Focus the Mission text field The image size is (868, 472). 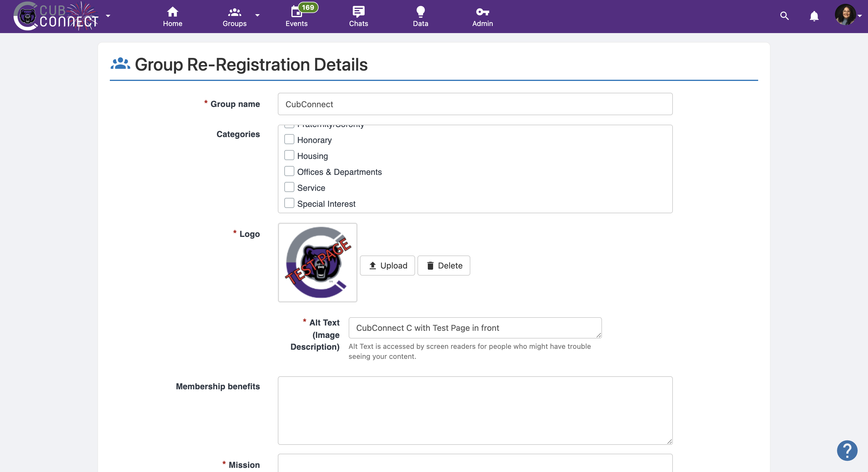pyautogui.click(x=475, y=463)
